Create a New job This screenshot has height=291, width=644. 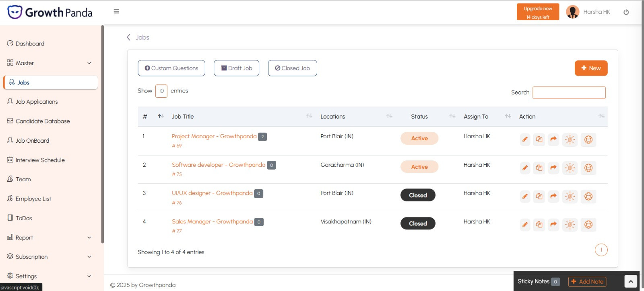pyautogui.click(x=591, y=68)
